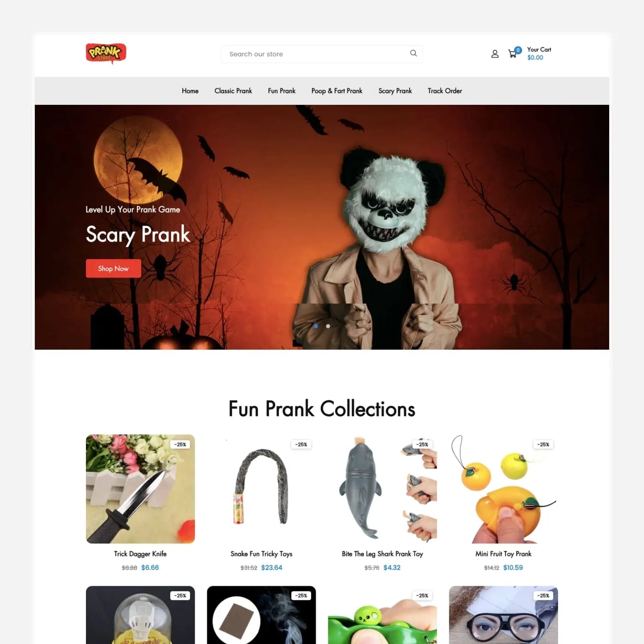Open the shopping cart icon

513,54
